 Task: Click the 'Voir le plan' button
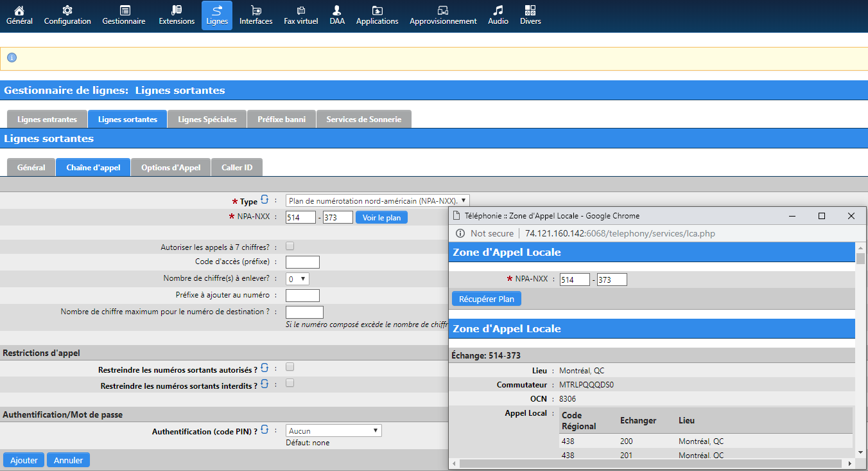click(x=381, y=218)
